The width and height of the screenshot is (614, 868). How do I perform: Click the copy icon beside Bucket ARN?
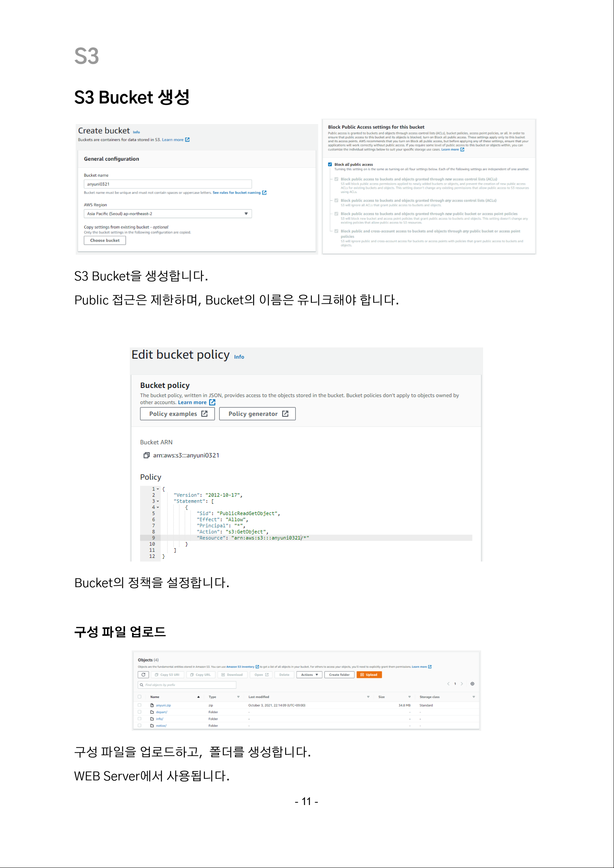pos(146,455)
